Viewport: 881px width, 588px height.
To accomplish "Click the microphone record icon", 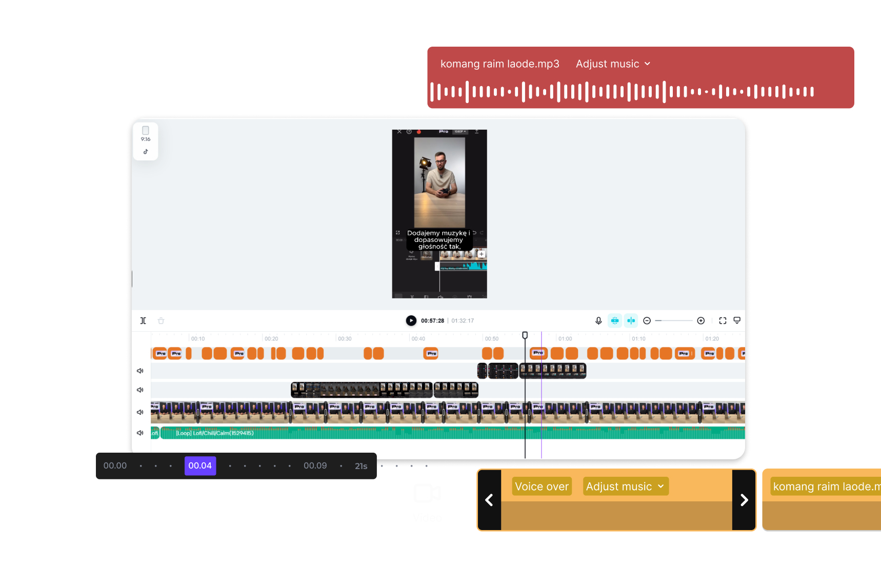I will pos(598,321).
